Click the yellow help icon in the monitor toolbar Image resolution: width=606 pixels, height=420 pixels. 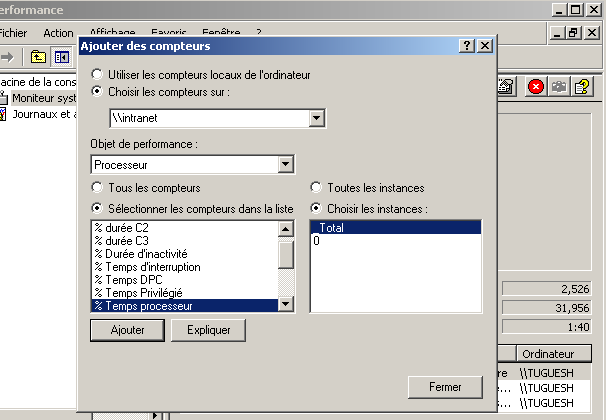(x=583, y=87)
